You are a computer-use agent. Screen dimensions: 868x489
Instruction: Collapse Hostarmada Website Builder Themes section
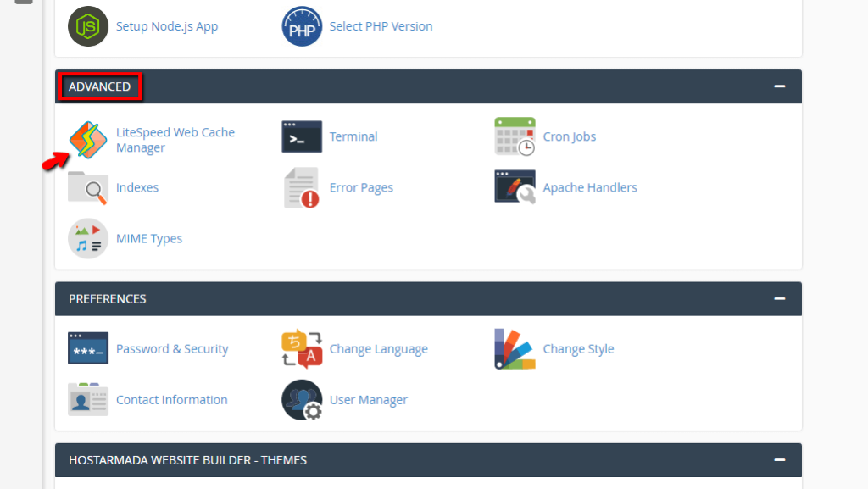[780, 460]
